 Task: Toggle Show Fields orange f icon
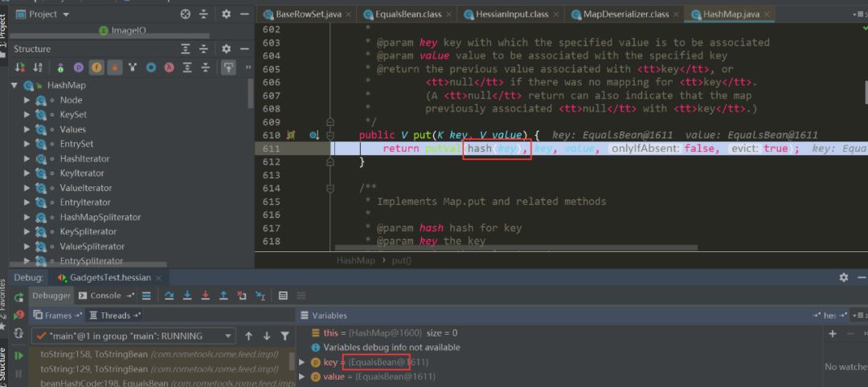pos(97,67)
